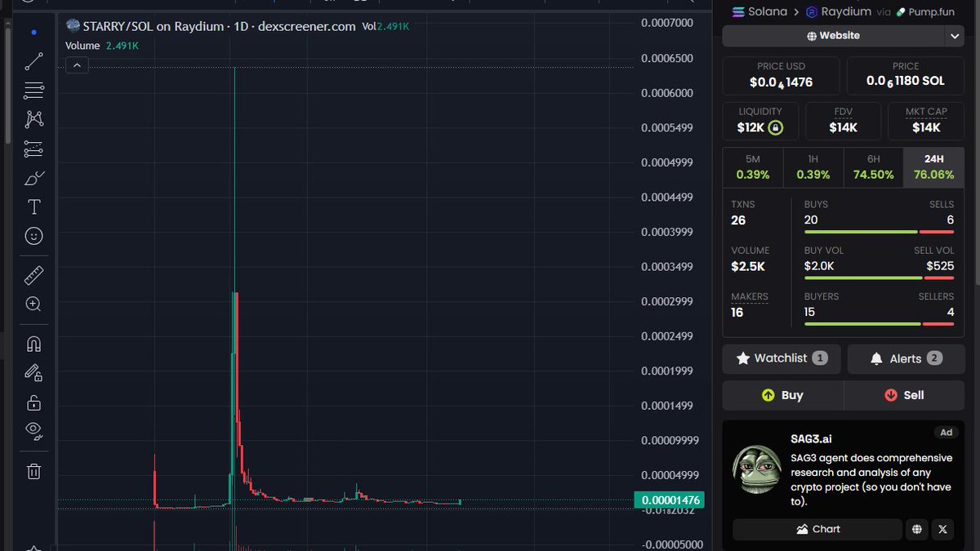Click the PRICE 0.0₆1180 SOL box

click(906, 74)
